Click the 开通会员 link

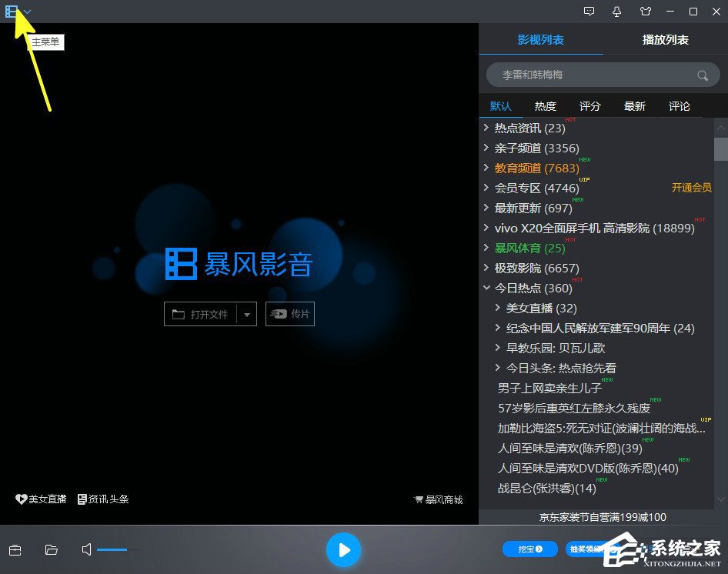coord(691,188)
